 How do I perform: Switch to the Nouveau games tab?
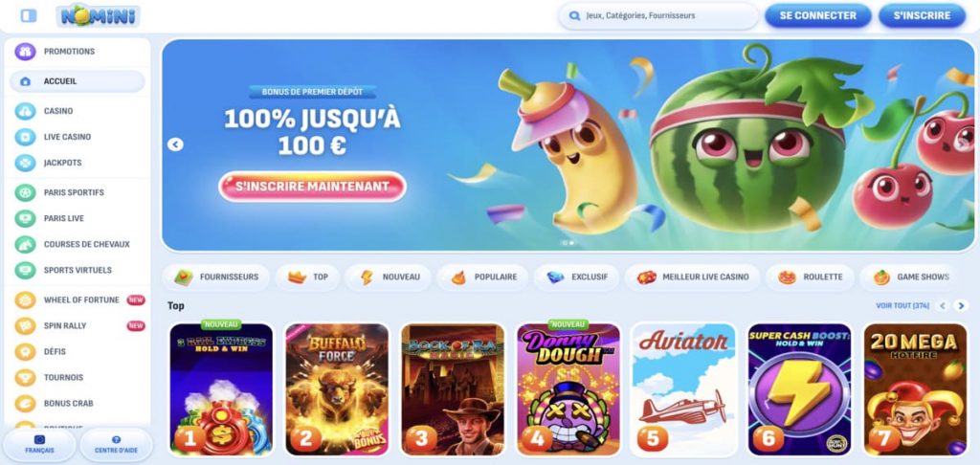point(389,277)
